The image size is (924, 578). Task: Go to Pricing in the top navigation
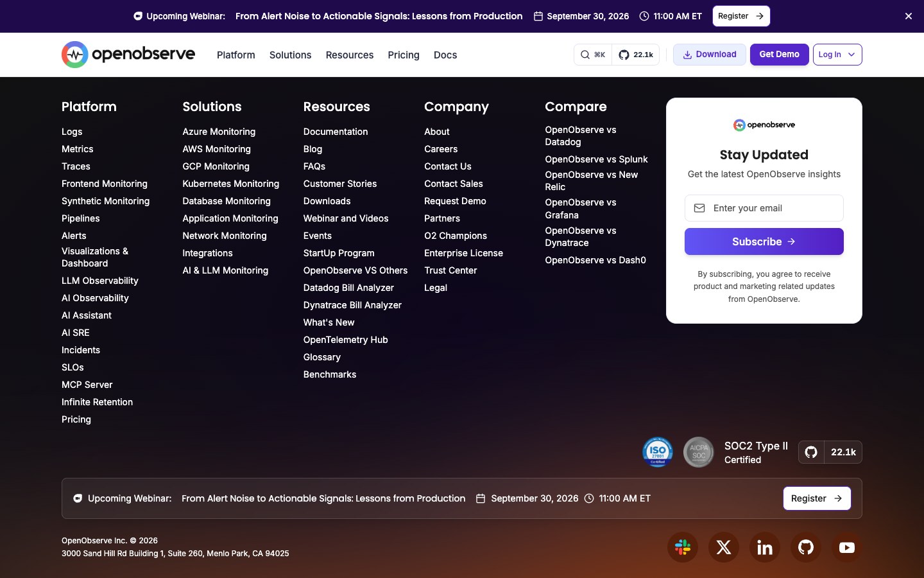(x=404, y=55)
